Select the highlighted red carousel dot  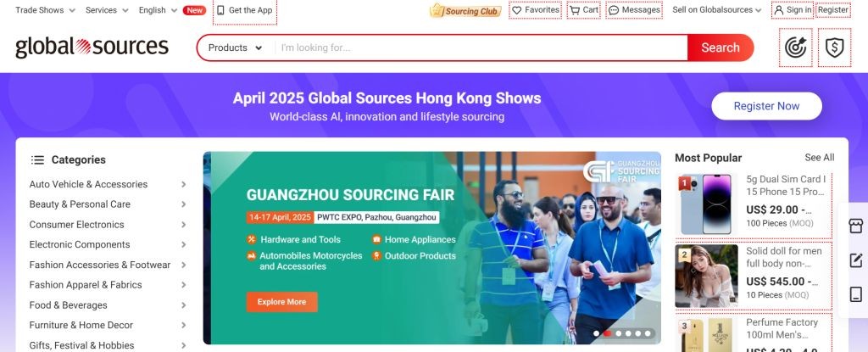(607, 333)
